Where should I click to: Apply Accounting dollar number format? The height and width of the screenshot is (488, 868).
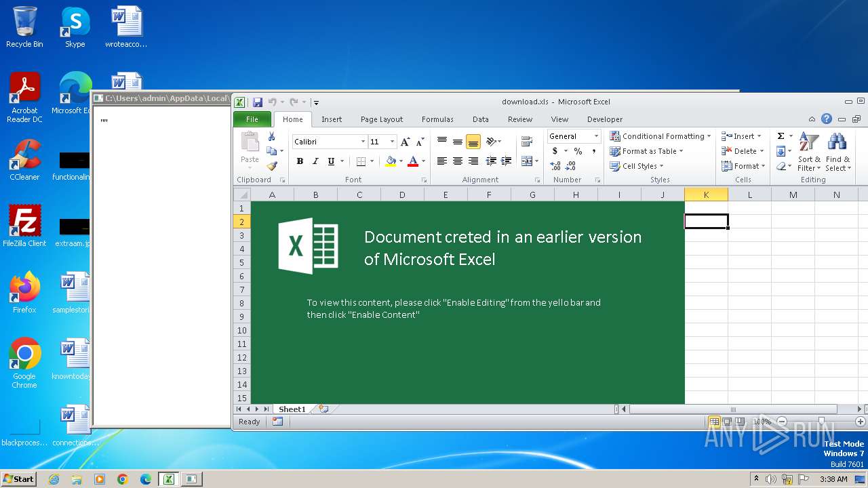(555, 151)
